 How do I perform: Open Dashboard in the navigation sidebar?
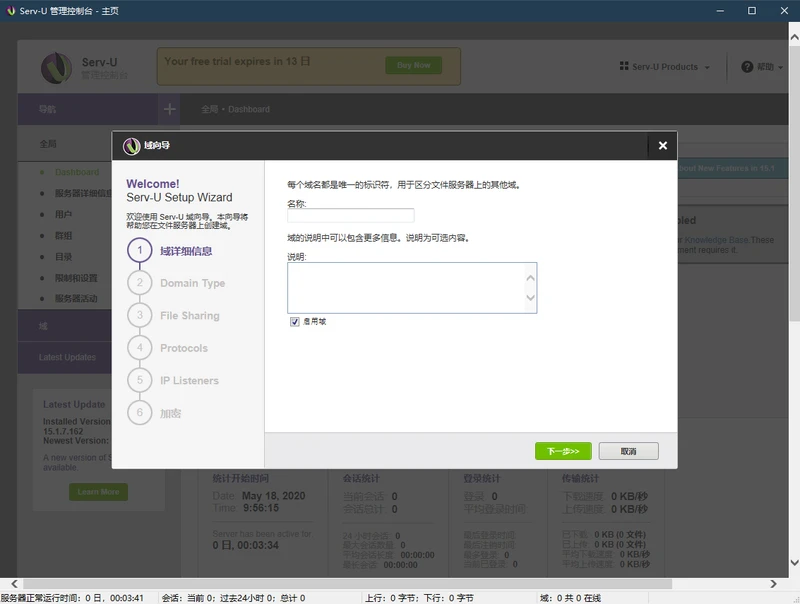pyautogui.click(x=77, y=172)
